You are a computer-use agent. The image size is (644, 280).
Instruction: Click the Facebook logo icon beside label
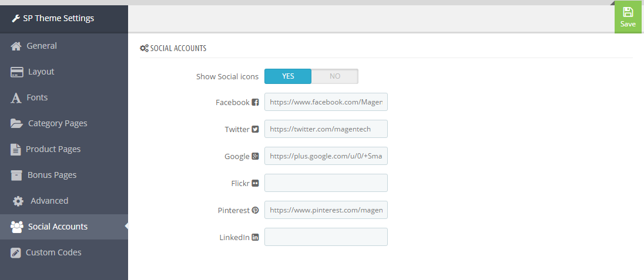coord(255,102)
